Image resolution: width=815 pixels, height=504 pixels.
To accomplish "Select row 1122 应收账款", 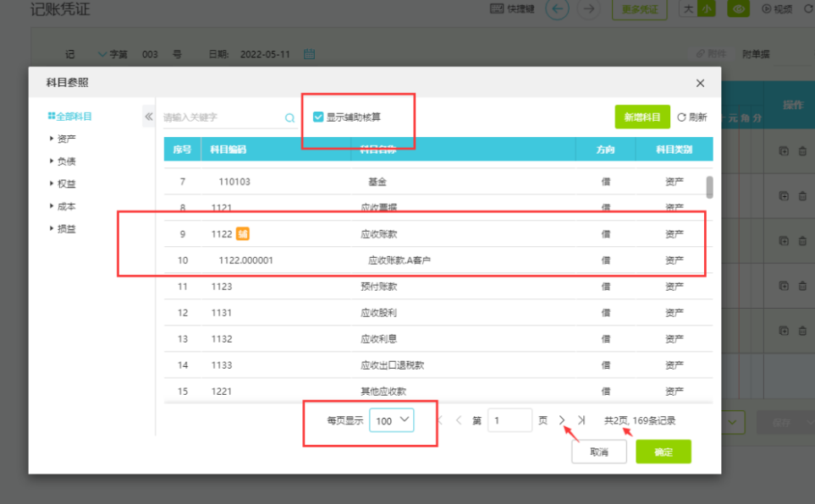I will coord(438,233).
